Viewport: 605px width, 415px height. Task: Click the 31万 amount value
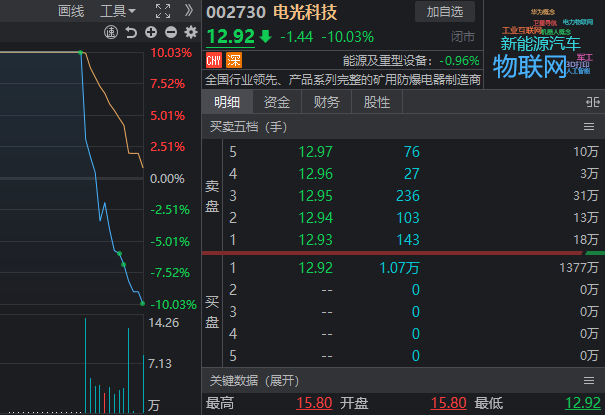click(x=586, y=196)
